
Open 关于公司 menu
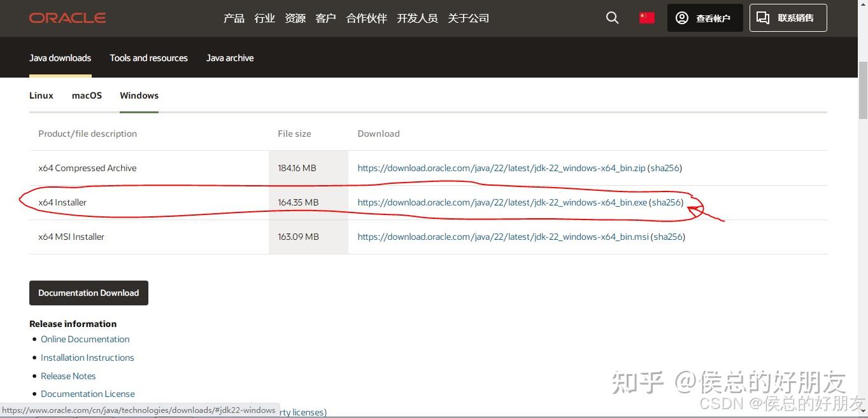[x=468, y=18]
